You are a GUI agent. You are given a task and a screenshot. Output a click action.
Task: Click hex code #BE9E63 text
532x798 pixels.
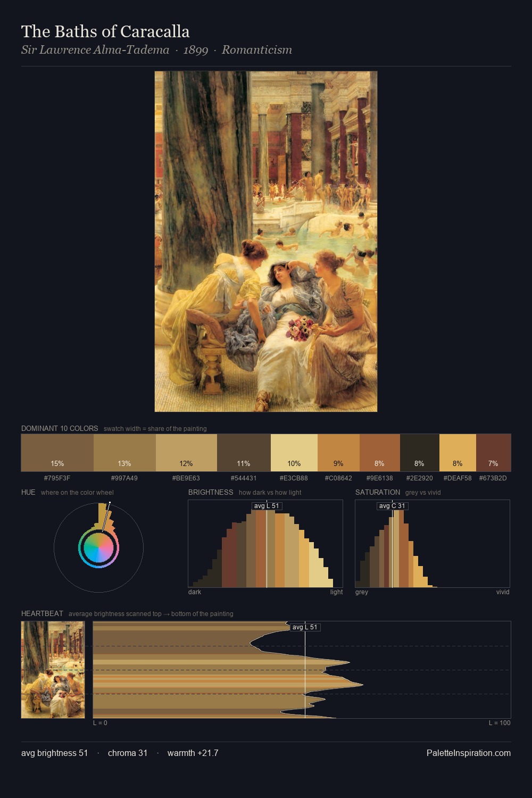pos(186,478)
